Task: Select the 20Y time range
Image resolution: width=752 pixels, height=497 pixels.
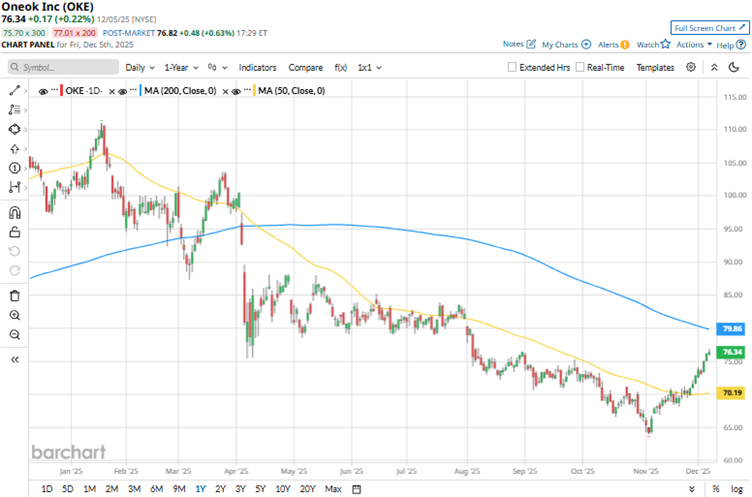Action: click(x=307, y=489)
